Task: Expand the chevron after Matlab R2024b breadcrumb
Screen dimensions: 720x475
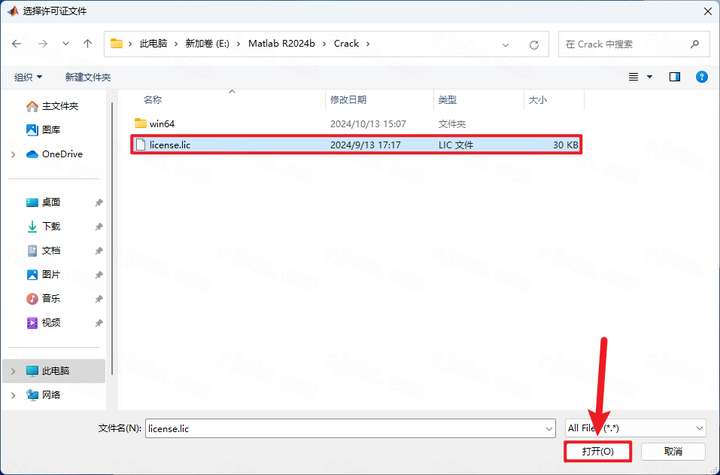Action: point(325,44)
